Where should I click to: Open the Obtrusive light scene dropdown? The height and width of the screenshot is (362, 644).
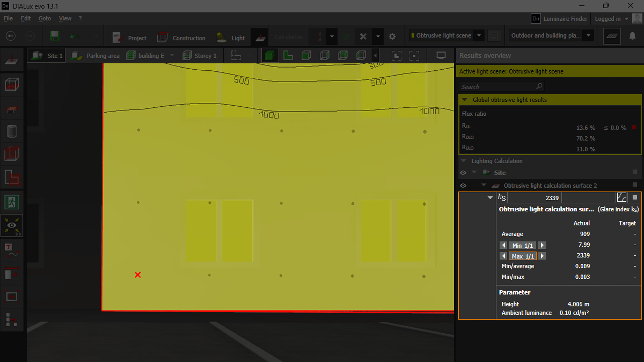479,35
